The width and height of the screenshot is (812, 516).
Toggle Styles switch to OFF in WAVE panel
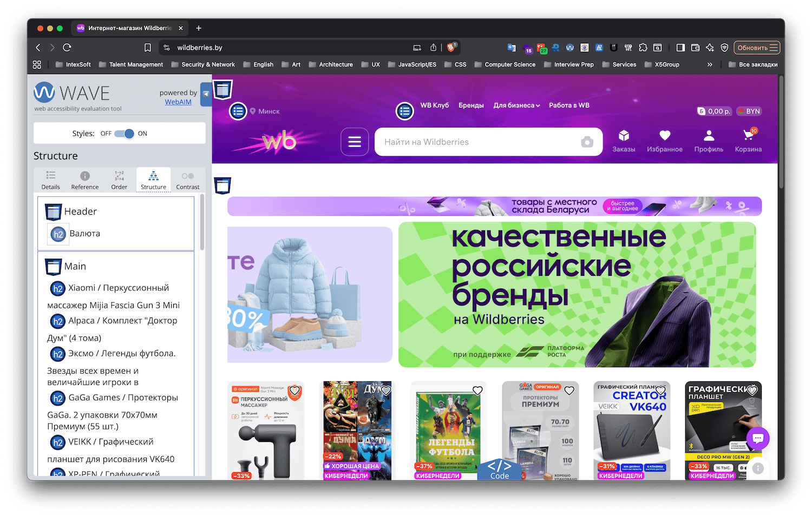(x=123, y=133)
